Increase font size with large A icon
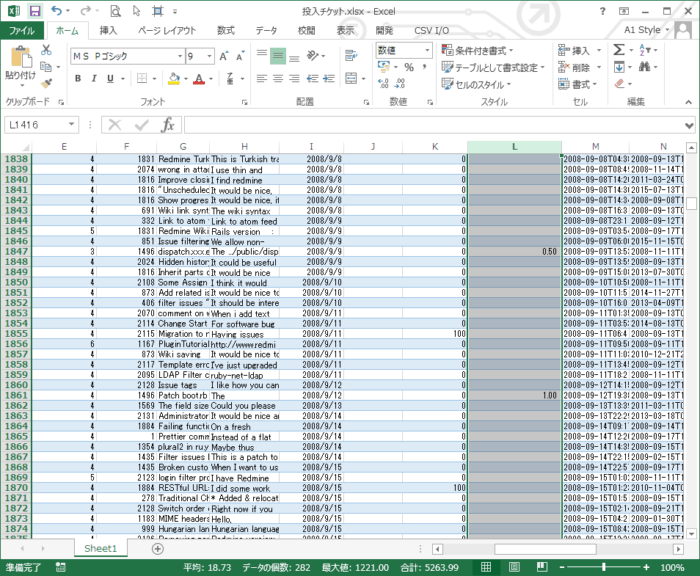 (224, 56)
